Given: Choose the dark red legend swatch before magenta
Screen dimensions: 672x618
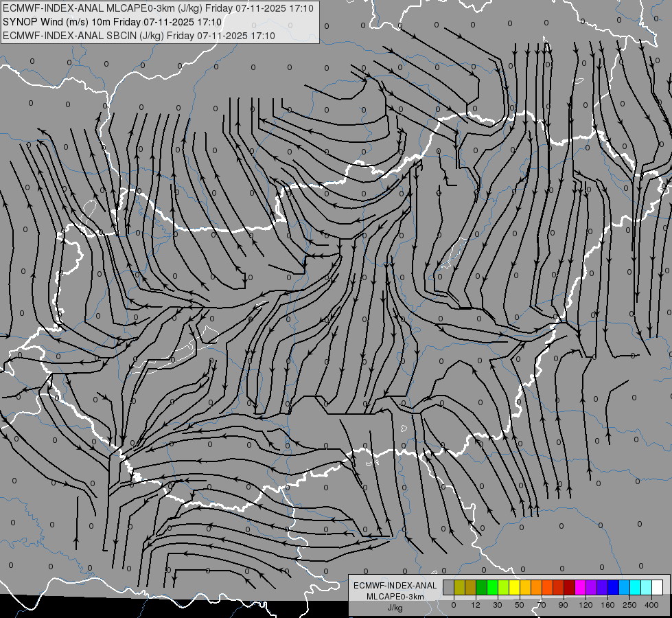Looking at the screenshot, I should [x=570, y=587].
